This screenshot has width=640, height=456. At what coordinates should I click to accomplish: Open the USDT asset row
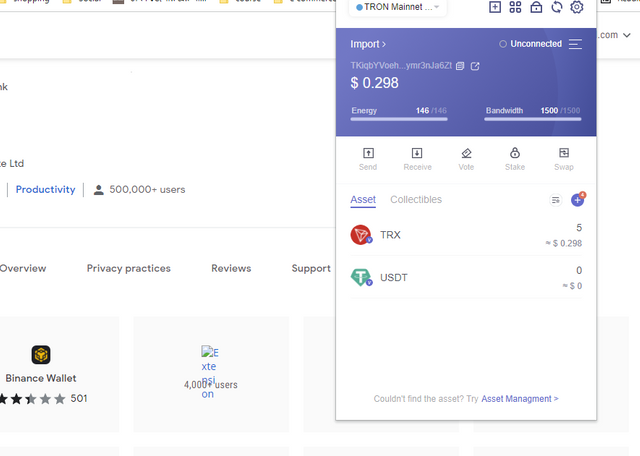[x=466, y=278]
